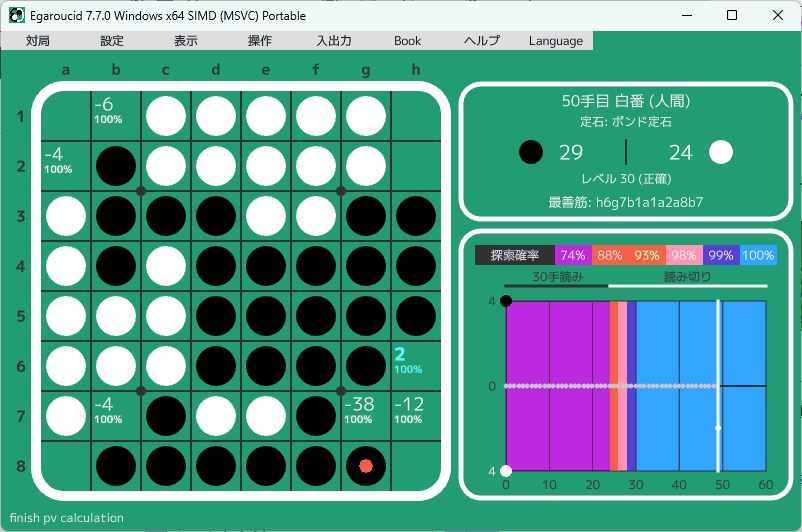Screen dimensions: 802x532
Task: Play the move at b7 showing -4
Action: pyautogui.click(x=116, y=416)
